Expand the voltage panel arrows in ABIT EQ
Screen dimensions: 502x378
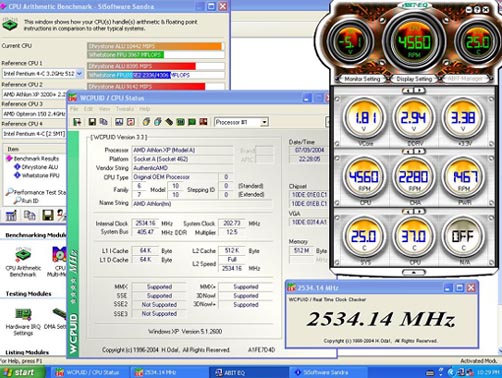414,90
